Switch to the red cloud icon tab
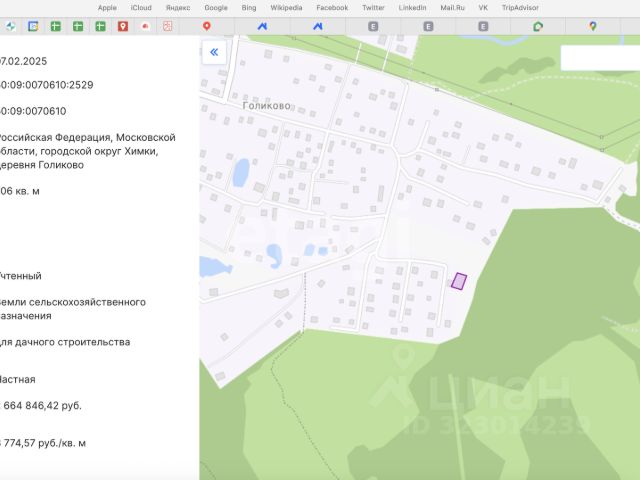This screenshot has height=480, width=640. pos(145,27)
